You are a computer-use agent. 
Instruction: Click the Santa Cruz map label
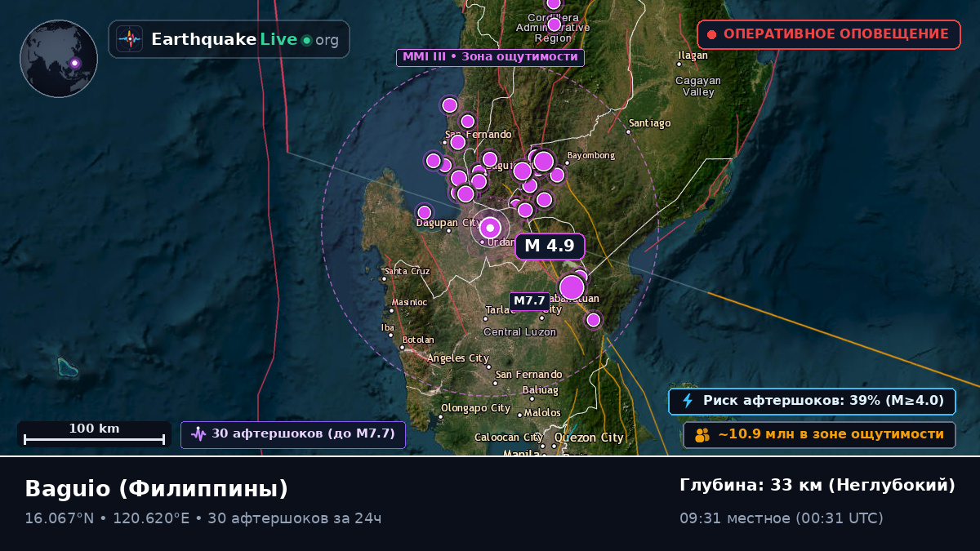(x=408, y=271)
